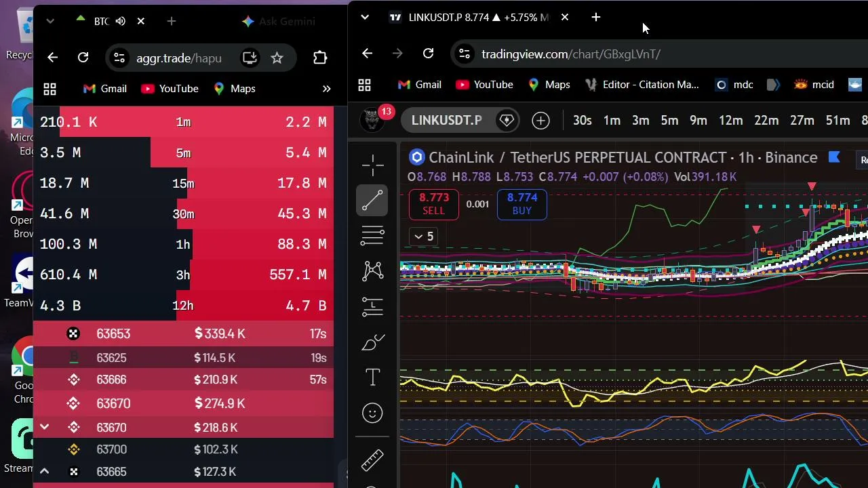868x488 pixels.
Task: Click the 8.773 SELL button
Action: coord(434,204)
